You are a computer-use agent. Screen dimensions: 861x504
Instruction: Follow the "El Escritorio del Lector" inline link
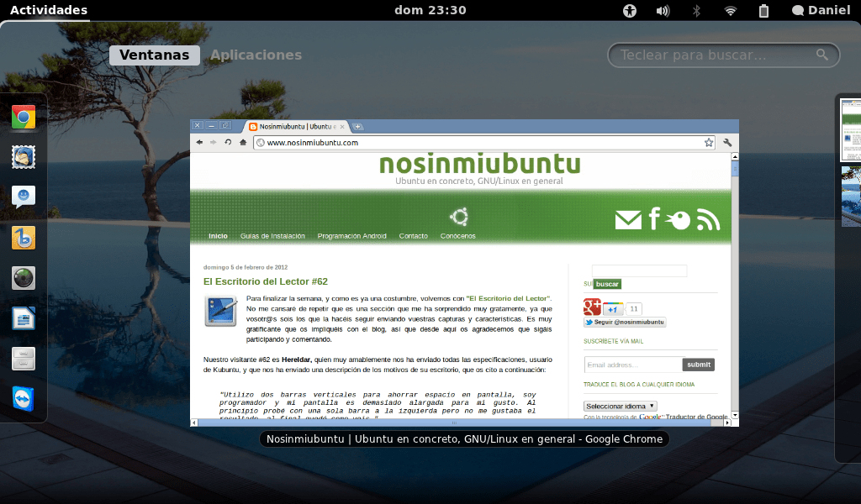[x=508, y=299]
